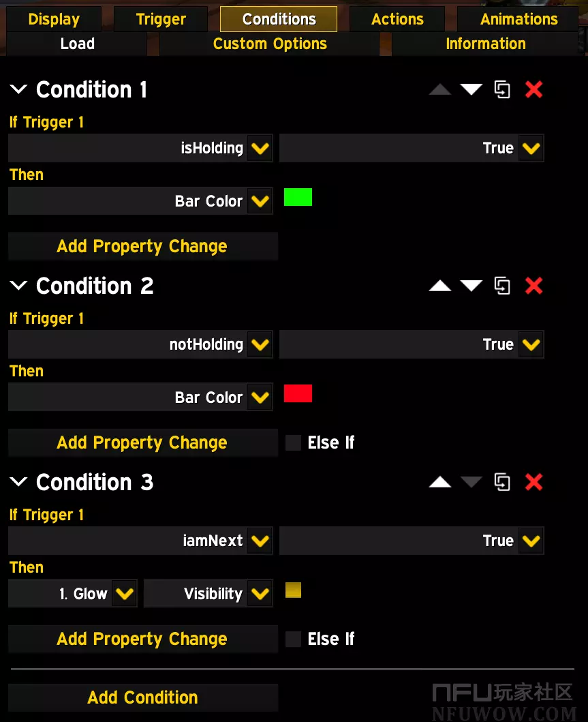
Task: Delete Condition 3 with red X
Action: pyautogui.click(x=533, y=482)
